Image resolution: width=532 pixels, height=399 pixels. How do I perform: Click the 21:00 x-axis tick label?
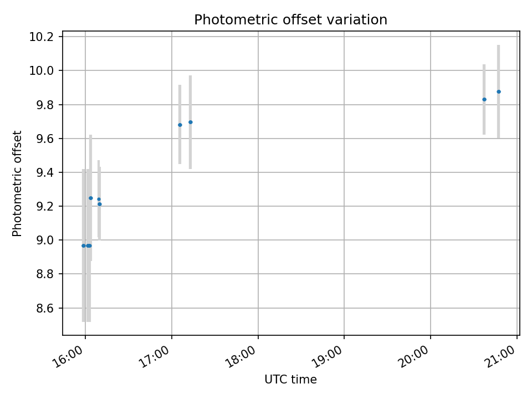click(x=500, y=356)
